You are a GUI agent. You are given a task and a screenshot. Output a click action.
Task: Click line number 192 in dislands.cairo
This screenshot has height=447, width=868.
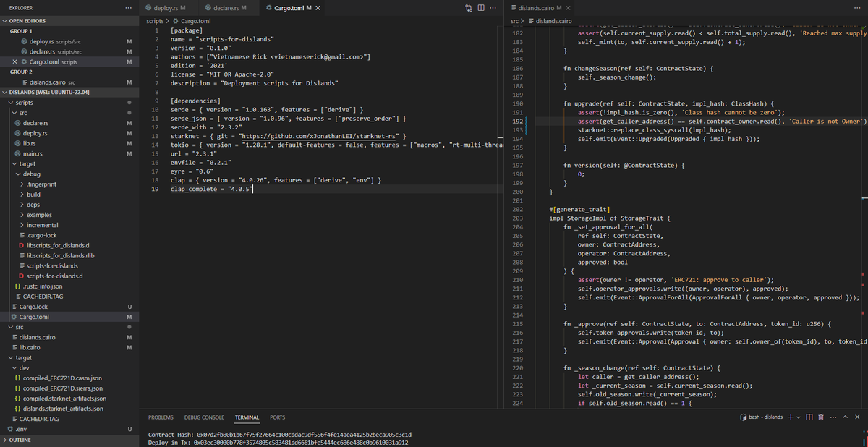click(x=516, y=122)
